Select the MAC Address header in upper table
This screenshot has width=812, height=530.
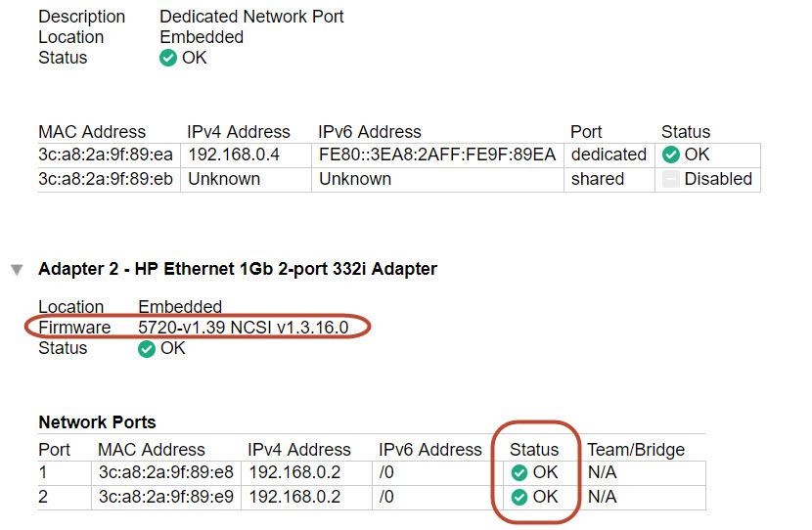[x=92, y=132]
